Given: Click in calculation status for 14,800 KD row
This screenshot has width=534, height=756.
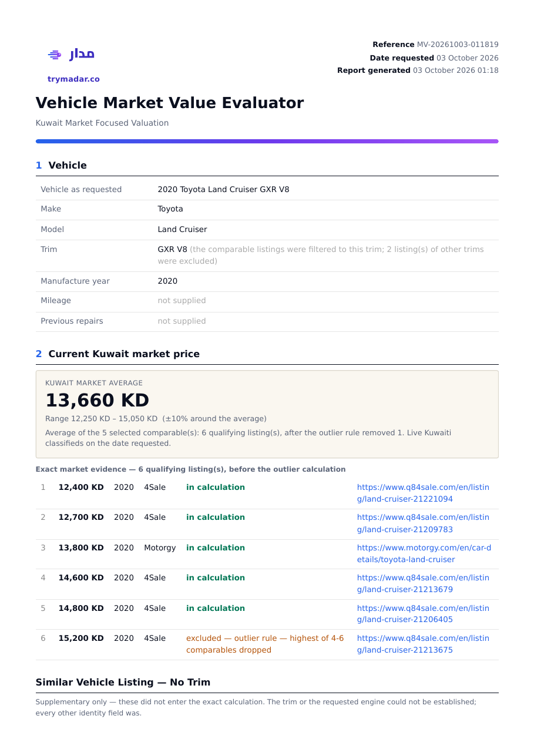Looking at the screenshot, I should point(216,609).
